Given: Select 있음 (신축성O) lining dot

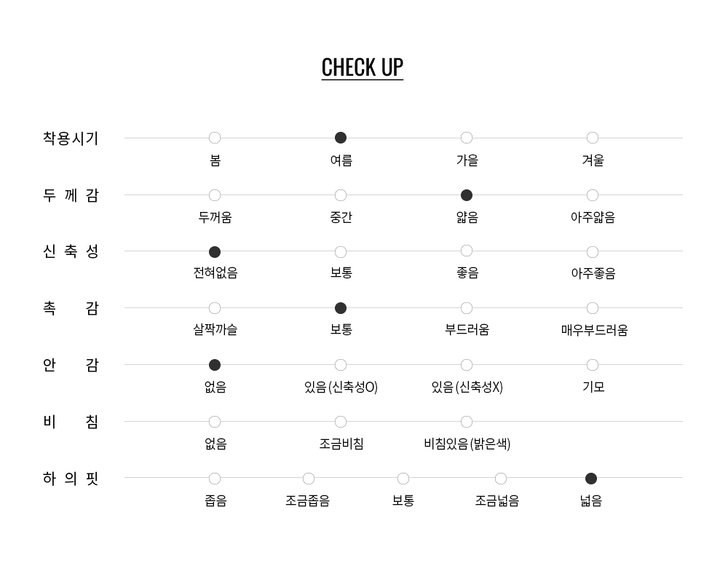Looking at the screenshot, I should 341,365.
